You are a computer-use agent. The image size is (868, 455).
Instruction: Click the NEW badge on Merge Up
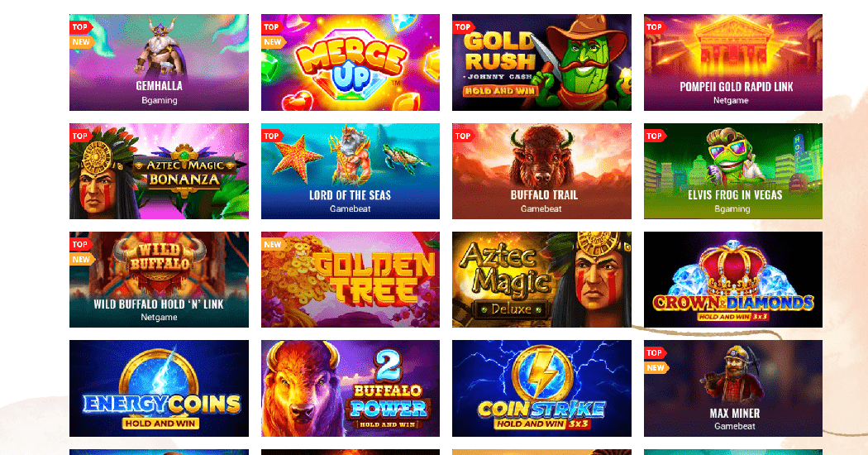[x=272, y=42]
